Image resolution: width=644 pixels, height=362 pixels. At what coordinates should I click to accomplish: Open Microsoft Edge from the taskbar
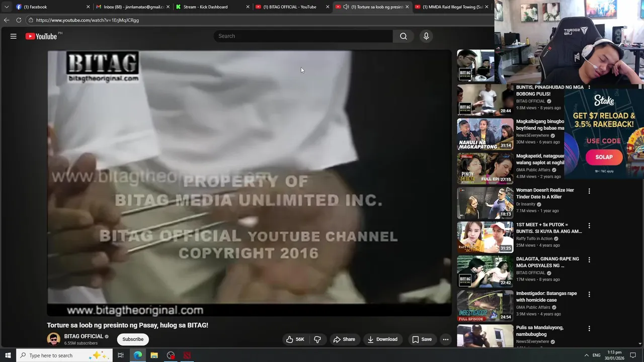pyautogui.click(x=137, y=355)
